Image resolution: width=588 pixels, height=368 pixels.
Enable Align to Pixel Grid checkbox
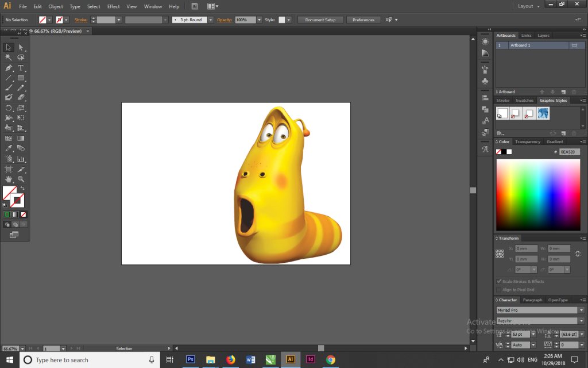click(498, 290)
